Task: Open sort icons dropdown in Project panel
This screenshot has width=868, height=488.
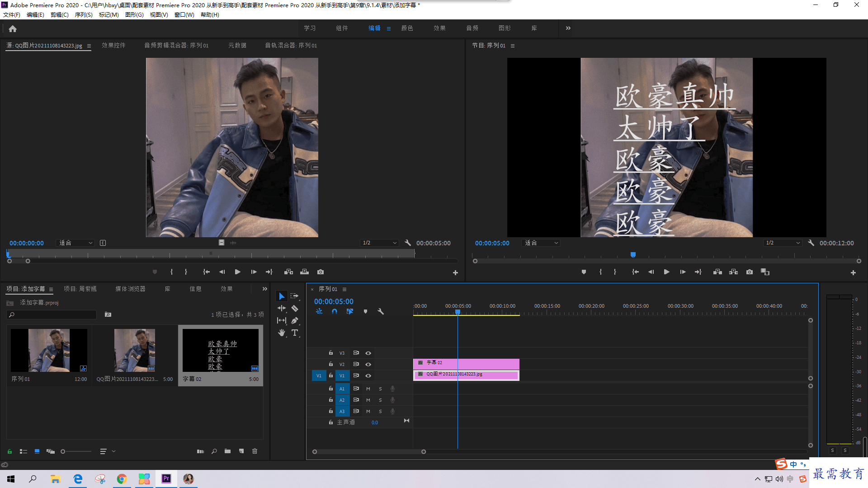Action: [x=108, y=451]
